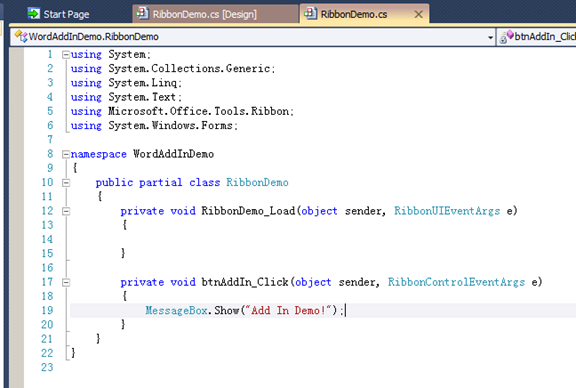Click the Start Page green arrow icon
576x388 pixels.
pyautogui.click(x=33, y=14)
